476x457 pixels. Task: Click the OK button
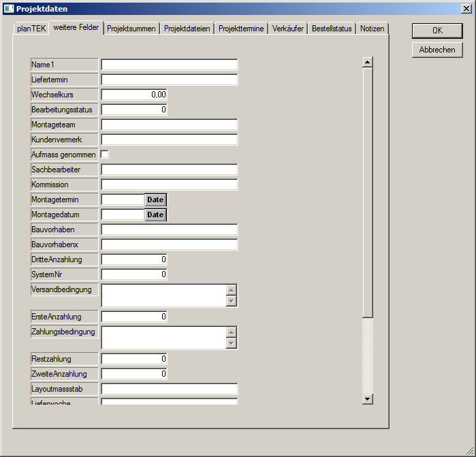pos(437,31)
